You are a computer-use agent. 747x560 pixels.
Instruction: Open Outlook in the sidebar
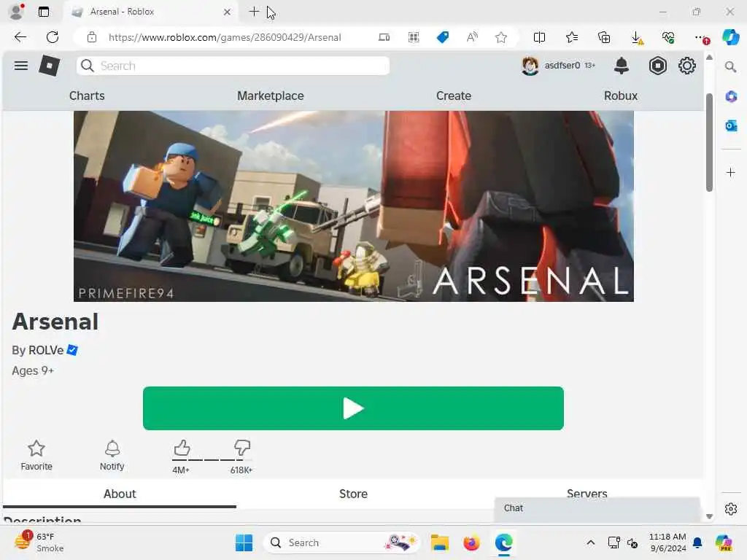pyautogui.click(x=731, y=125)
